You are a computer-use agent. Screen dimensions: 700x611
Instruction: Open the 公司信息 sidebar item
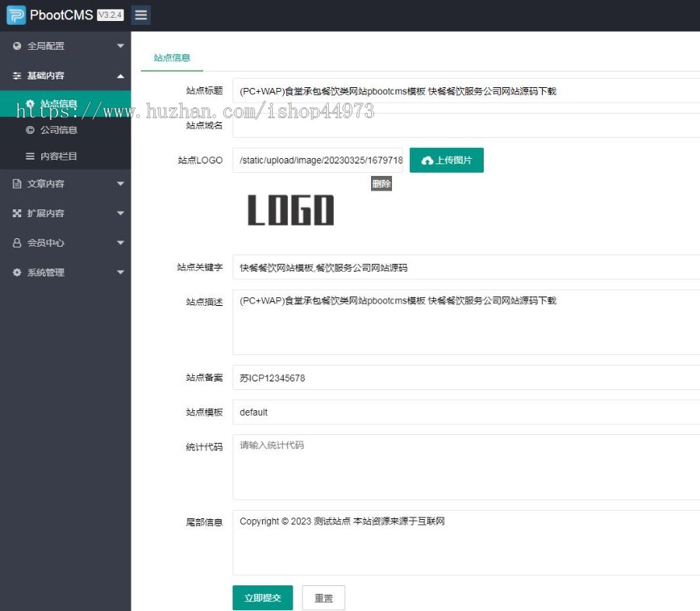click(x=65, y=130)
